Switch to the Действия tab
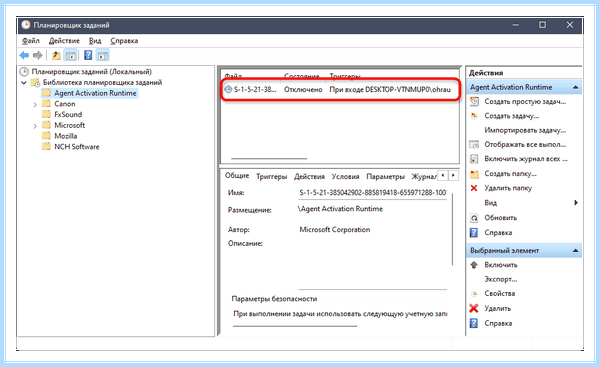The height and width of the screenshot is (367, 600). [309, 176]
